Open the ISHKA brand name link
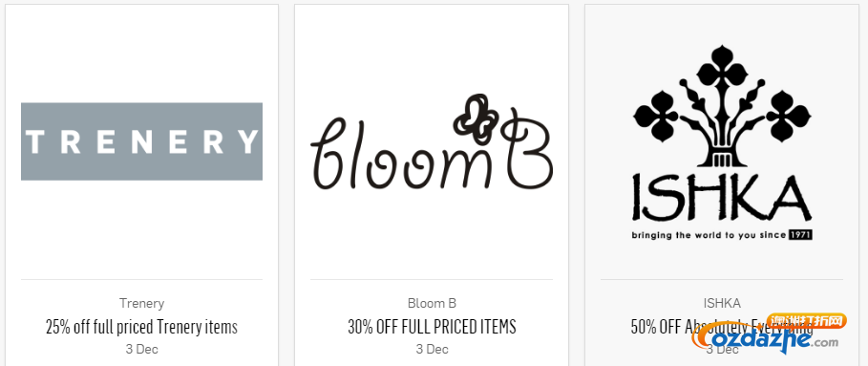 [x=722, y=304]
